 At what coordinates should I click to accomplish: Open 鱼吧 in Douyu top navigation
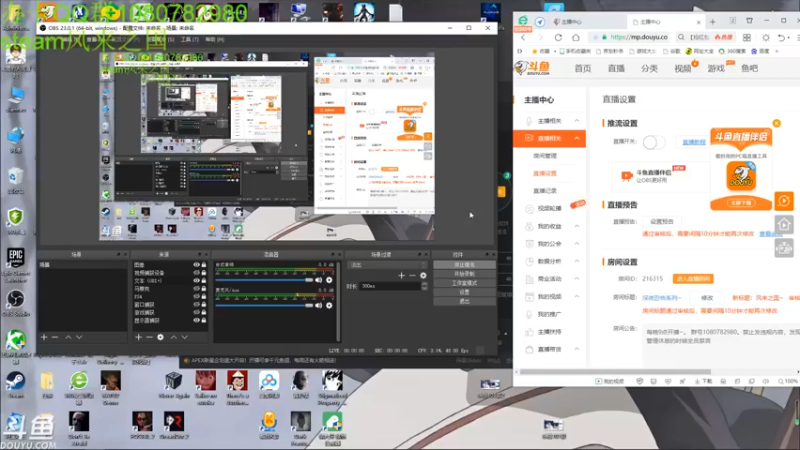(749, 68)
